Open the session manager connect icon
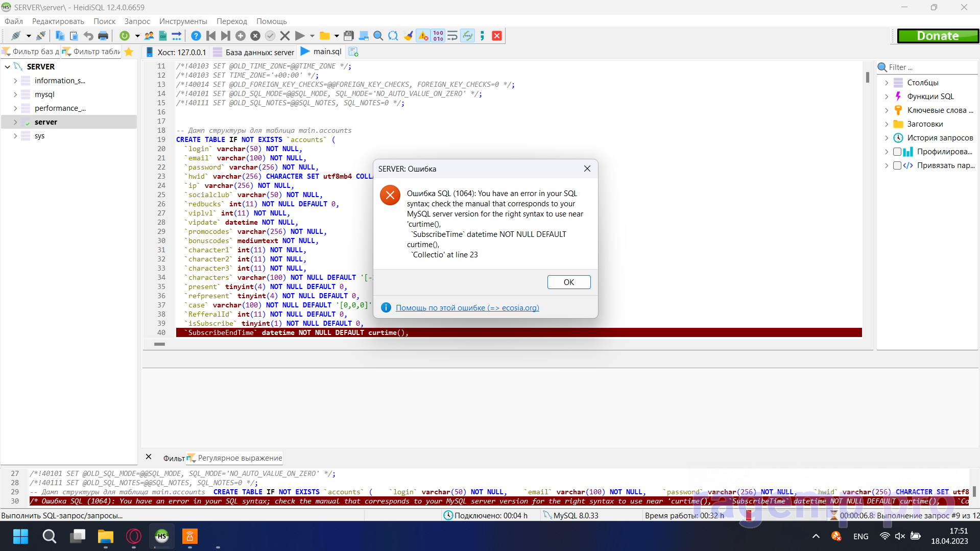The height and width of the screenshot is (551, 980). (16, 36)
